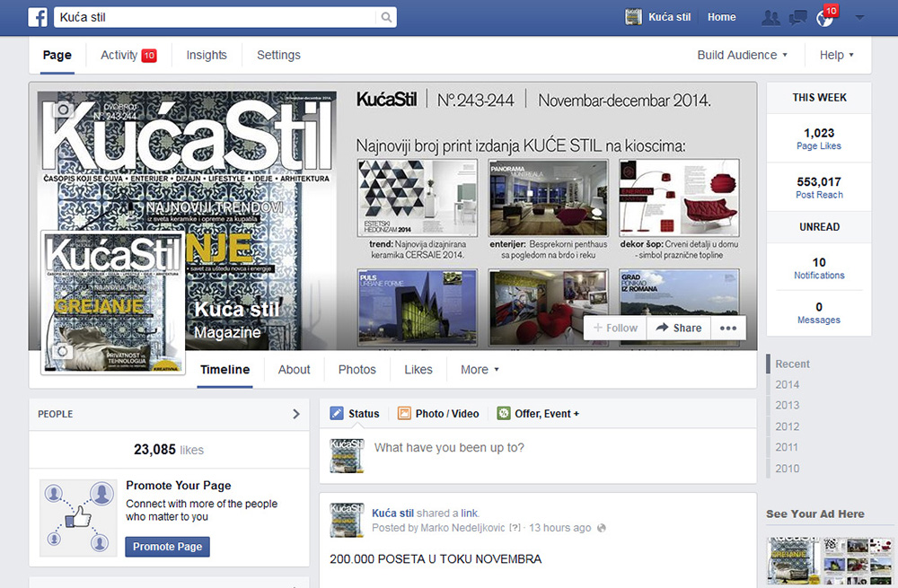Jump to 2011 in the timeline navigator
This screenshot has width=898, height=588.
click(787, 447)
